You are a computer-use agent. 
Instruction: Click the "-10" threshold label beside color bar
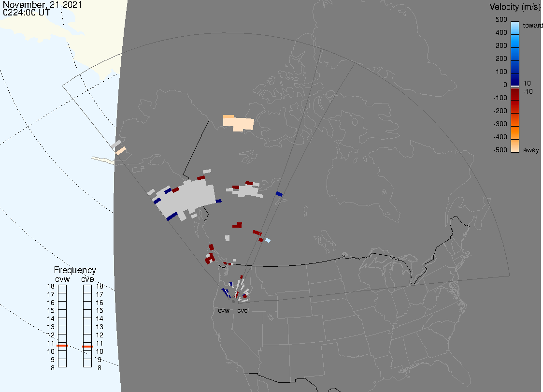click(x=528, y=91)
